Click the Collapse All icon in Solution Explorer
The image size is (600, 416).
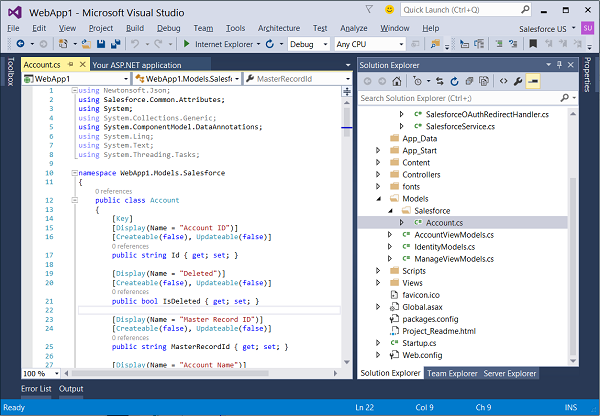coord(469,81)
